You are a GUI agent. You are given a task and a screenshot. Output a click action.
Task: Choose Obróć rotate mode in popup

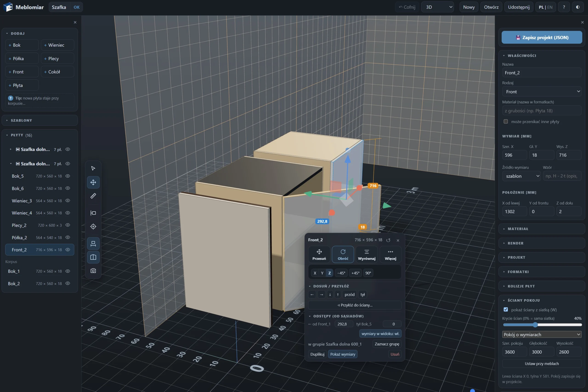coord(343,254)
